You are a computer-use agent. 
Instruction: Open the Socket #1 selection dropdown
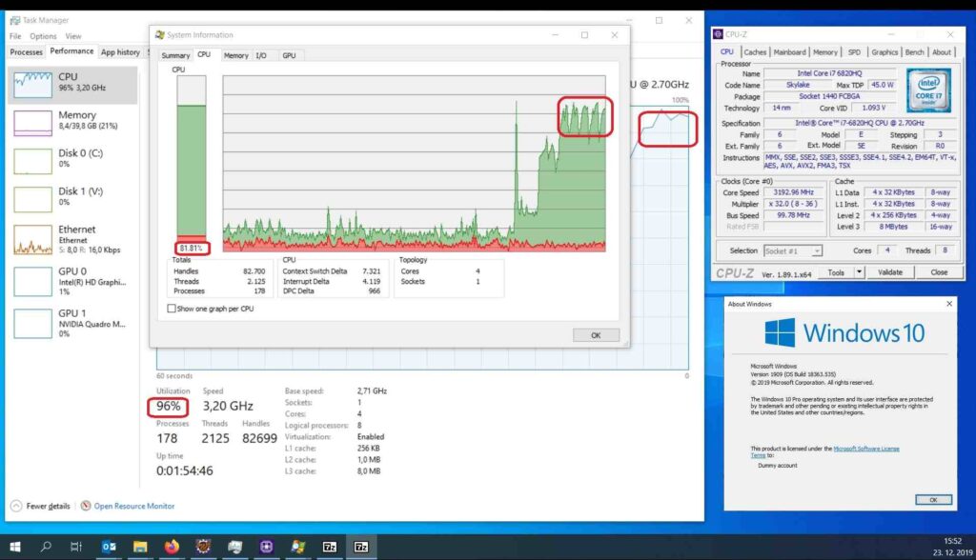(793, 250)
